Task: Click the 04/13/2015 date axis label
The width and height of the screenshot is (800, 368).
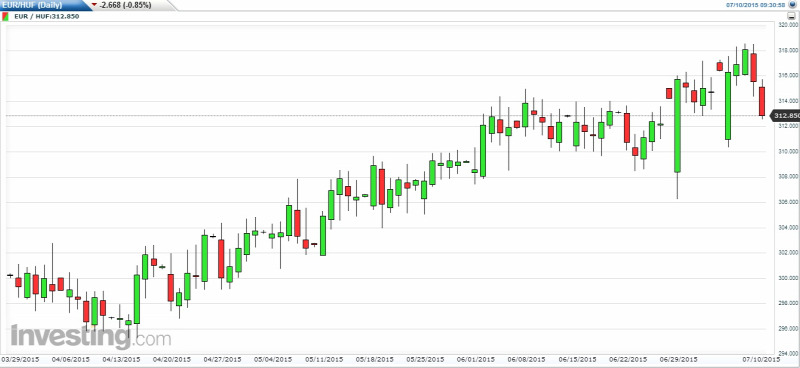Action: 121,360
